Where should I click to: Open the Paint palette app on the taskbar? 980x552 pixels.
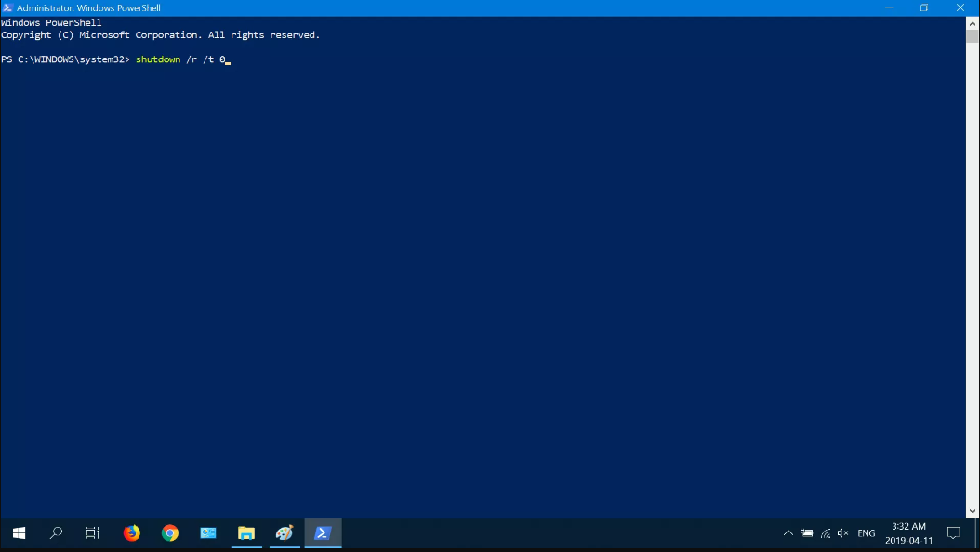click(285, 532)
